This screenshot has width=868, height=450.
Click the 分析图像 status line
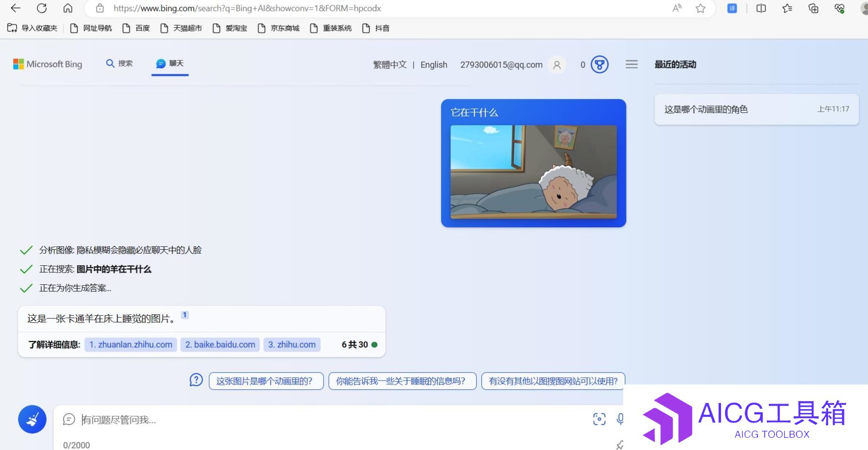(x=120, y=250)
